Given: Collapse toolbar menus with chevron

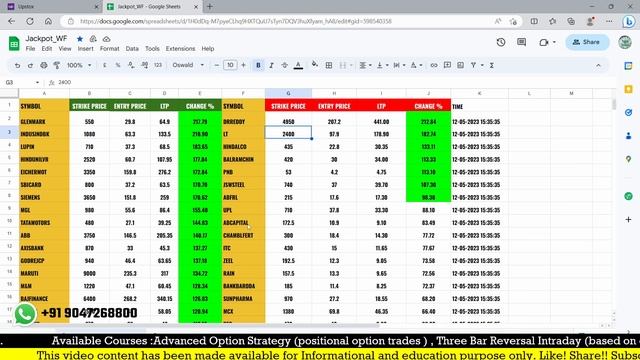Looking at the screenshot, I should 598,65.
